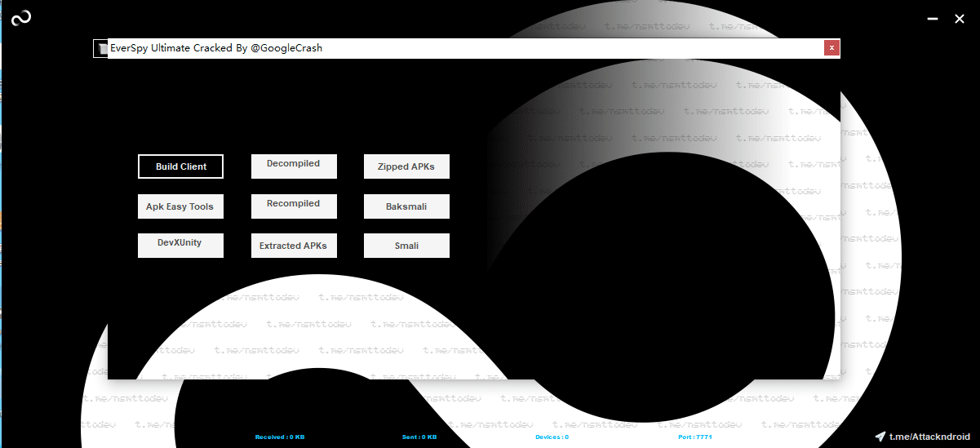The image size is (980, 448).
Task: Click the Telegram paper plane icon
Action: (x=880, y=437)
